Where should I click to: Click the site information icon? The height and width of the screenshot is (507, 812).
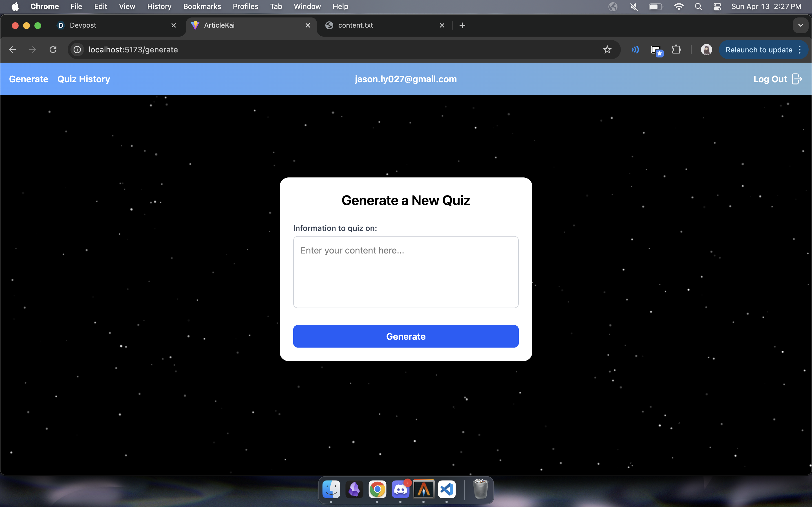click(78, 50)
